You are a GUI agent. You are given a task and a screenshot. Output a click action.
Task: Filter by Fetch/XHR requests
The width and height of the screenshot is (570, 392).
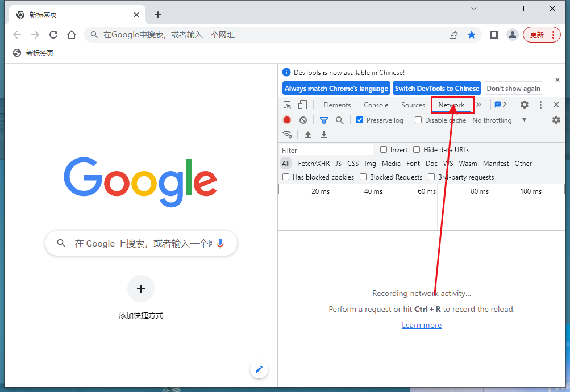(x=314, y=164)
